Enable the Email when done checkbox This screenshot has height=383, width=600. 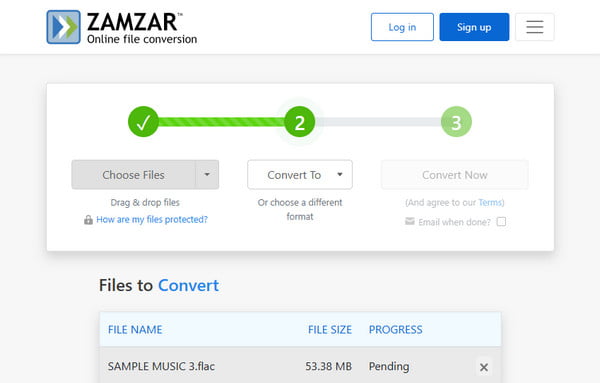click(501, 222)
